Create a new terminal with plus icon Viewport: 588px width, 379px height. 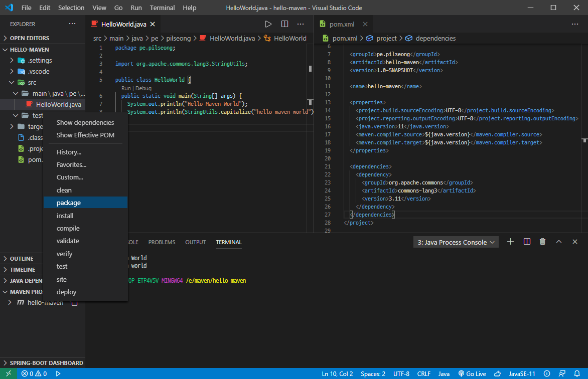pos(510,242)
